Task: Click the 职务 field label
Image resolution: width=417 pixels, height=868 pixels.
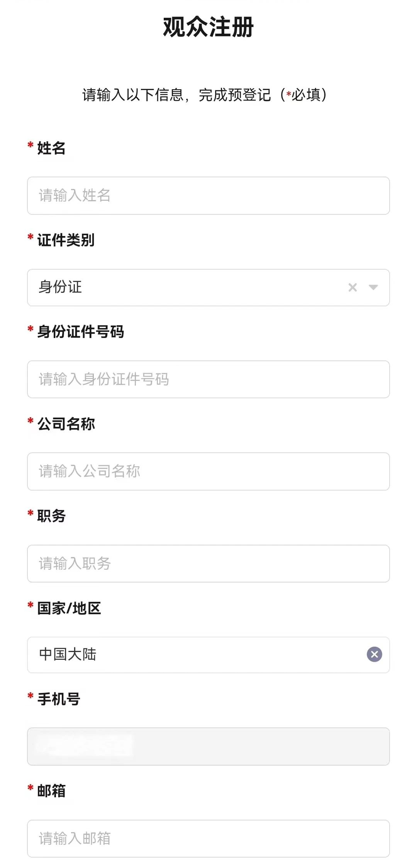Action: pyautogui.click(x=51, y=516)
